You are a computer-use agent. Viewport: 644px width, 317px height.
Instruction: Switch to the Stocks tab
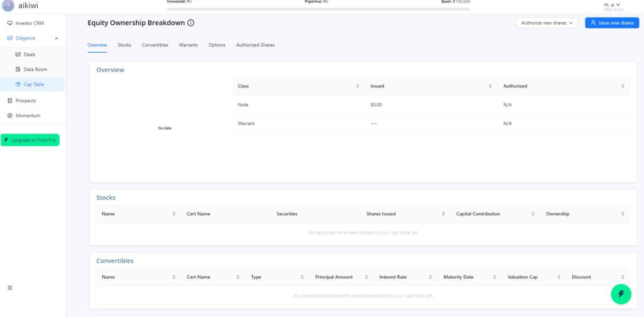point(125,45)
